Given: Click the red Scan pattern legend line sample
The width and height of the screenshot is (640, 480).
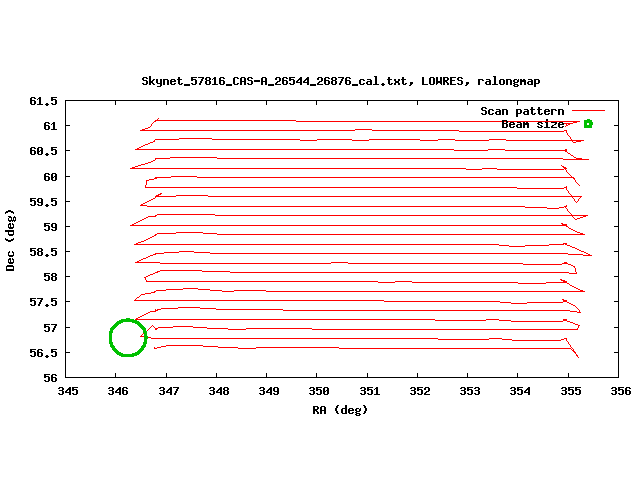Looking at the screenshot, I should pos(588,110).
